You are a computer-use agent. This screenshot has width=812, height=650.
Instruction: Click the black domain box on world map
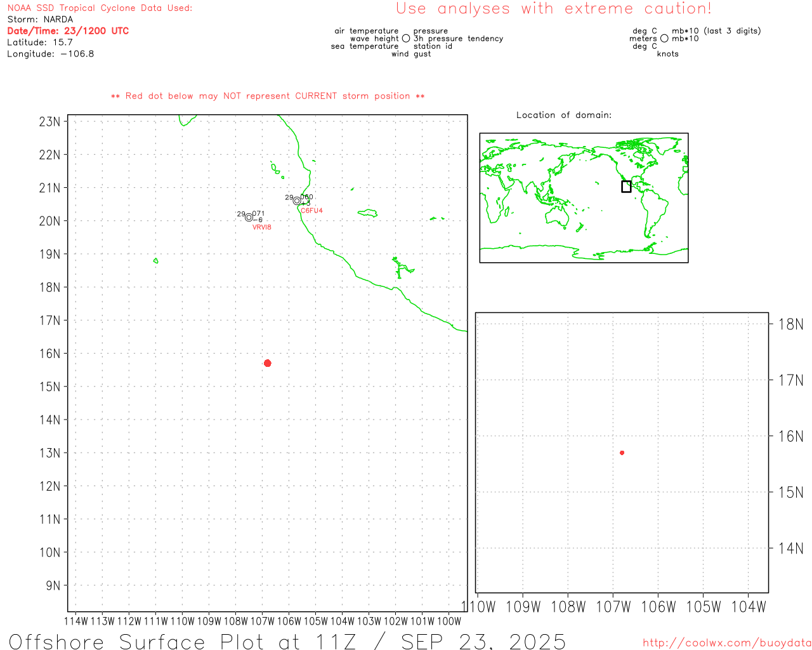[626, 187]
